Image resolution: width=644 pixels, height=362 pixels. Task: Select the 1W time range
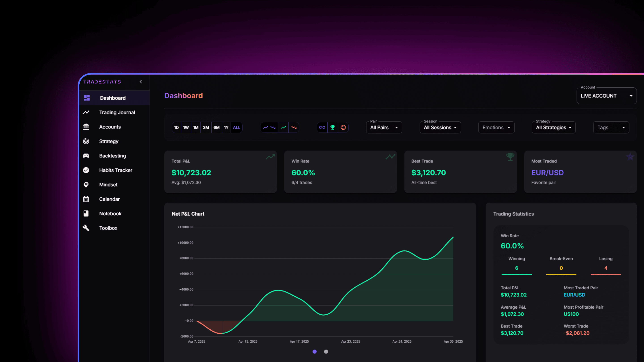point(186,127)
